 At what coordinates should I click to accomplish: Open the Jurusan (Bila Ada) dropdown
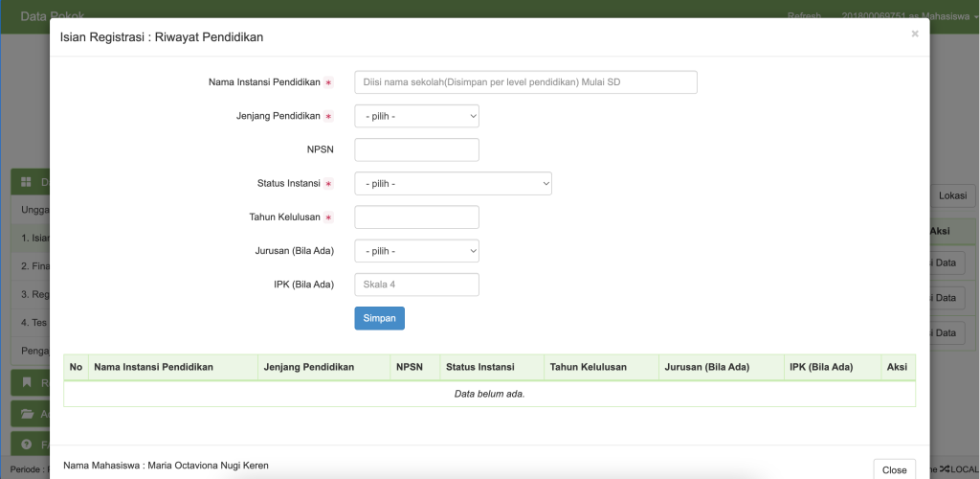coord(416,251)
